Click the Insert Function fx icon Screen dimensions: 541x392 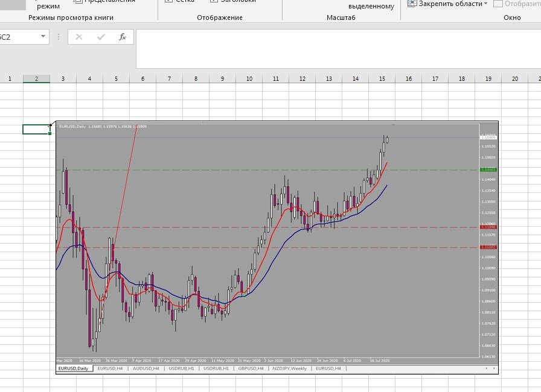122,37
